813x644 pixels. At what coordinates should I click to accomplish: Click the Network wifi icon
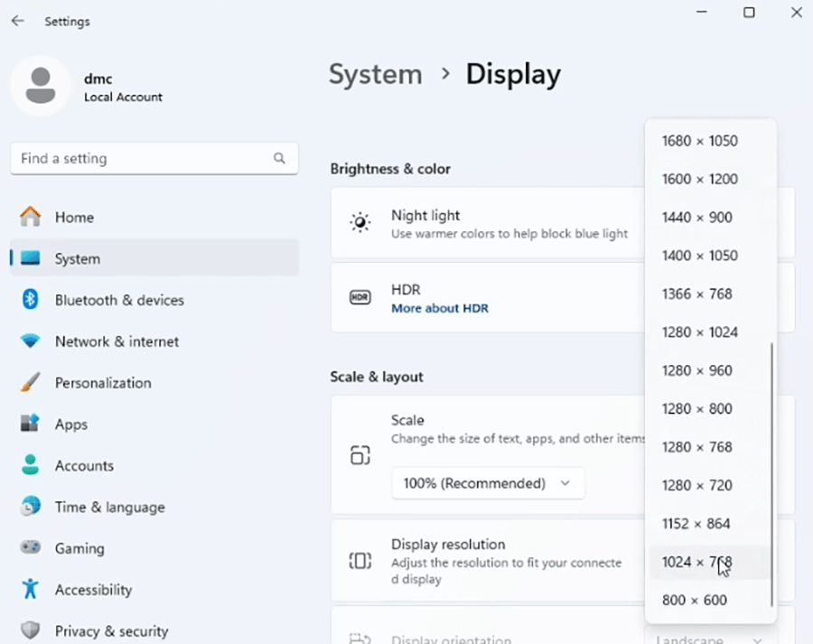[30, 341]
